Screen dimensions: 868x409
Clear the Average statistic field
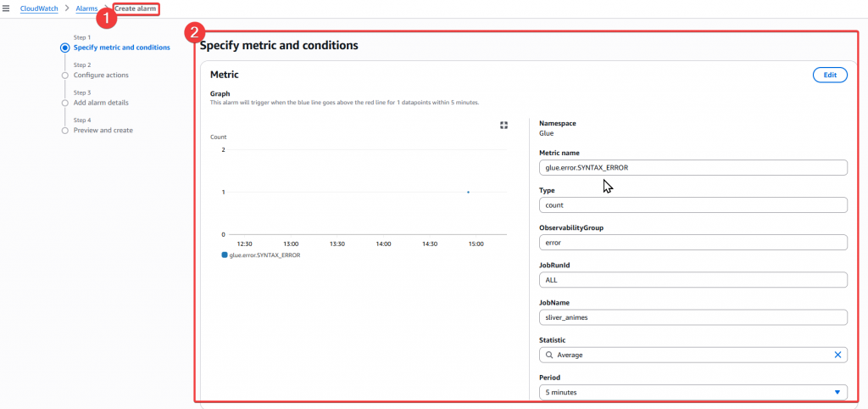pos(837,355)
